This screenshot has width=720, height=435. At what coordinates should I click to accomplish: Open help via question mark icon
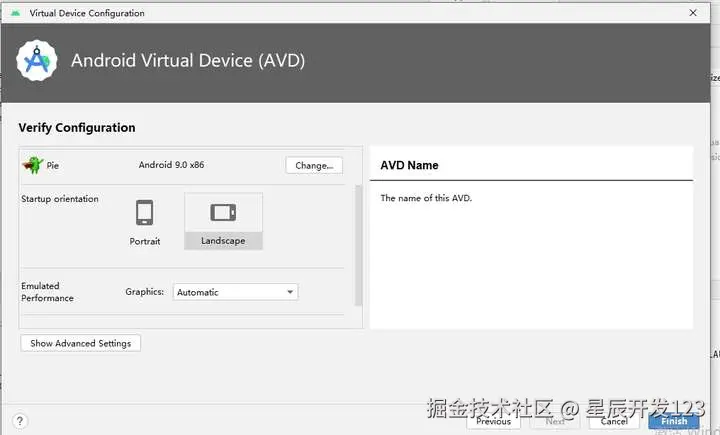tap(20, 421)
